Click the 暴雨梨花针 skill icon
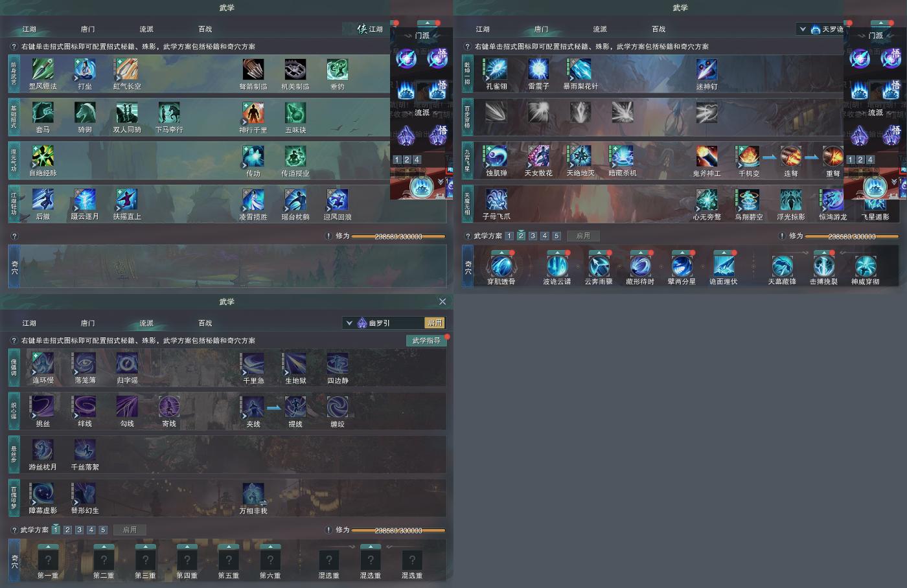The height and width of the screenshot is (588, 907). pyautogui.click(x=580, y=69)
